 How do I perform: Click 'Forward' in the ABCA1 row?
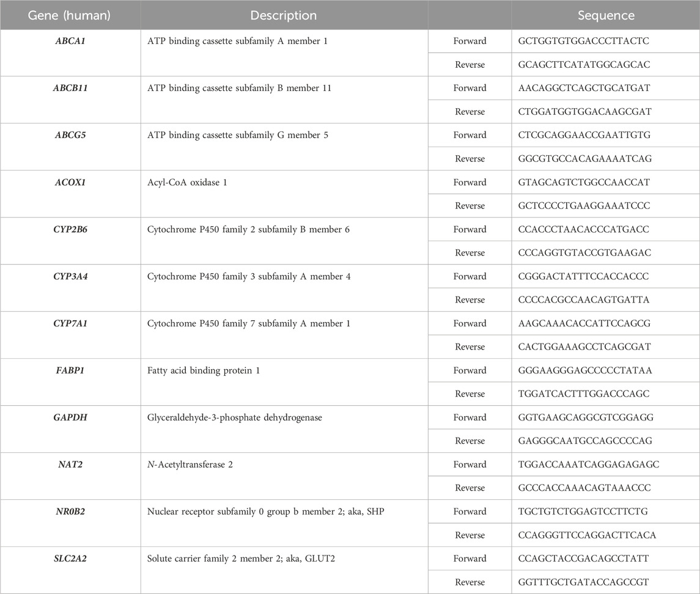tap(470, 41)
